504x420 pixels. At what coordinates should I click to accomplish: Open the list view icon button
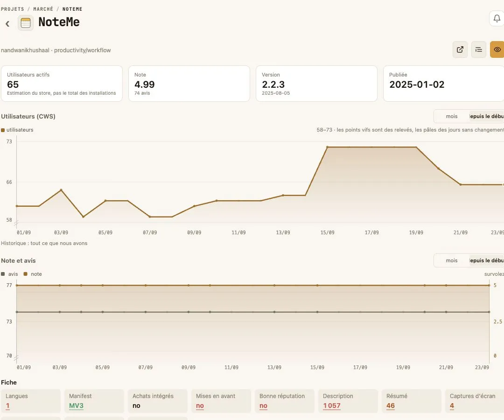479,49
